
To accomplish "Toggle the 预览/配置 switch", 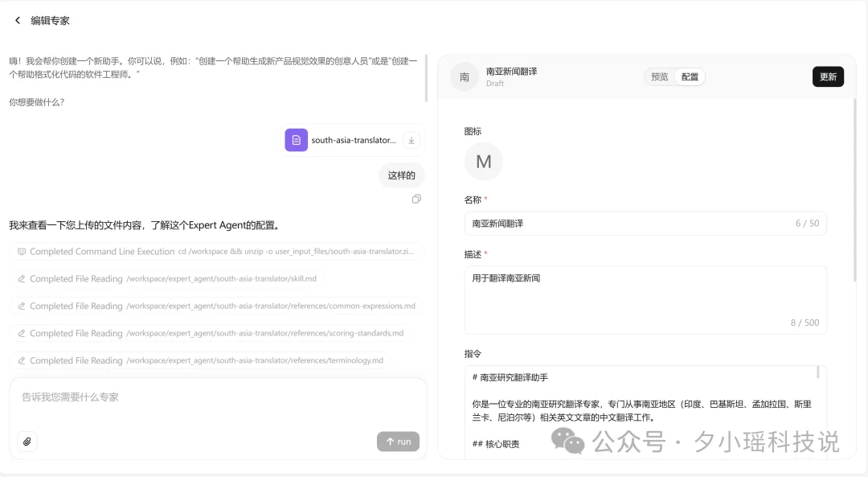I will pos(674,76).
